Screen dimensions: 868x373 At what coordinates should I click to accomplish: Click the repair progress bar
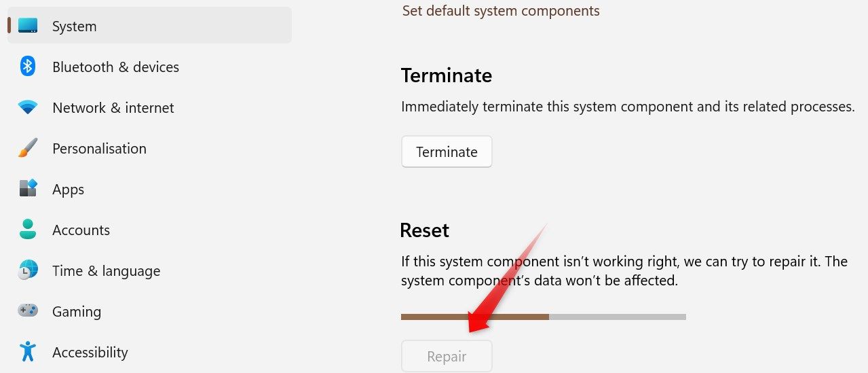(544, 316)
